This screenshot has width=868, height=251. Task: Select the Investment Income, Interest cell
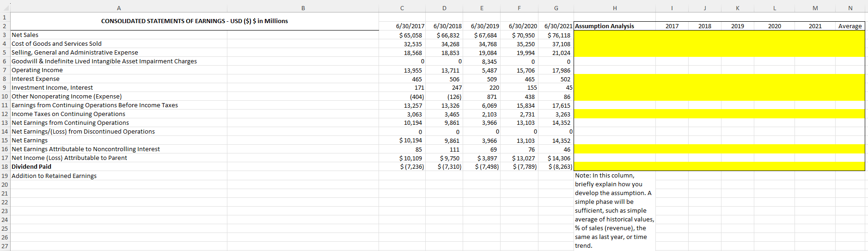click(119, 87)
